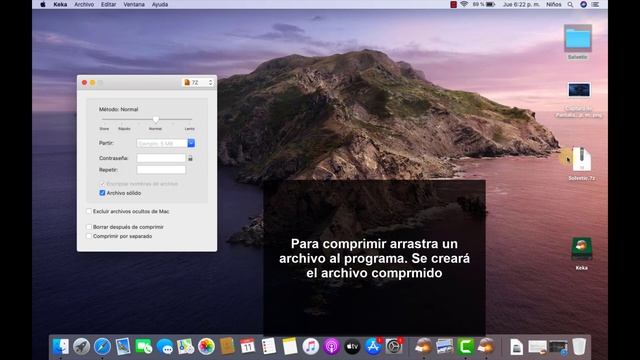Open Launchpad from the Dock
This screenshot has width=640, height=360.
pos(81,347)
